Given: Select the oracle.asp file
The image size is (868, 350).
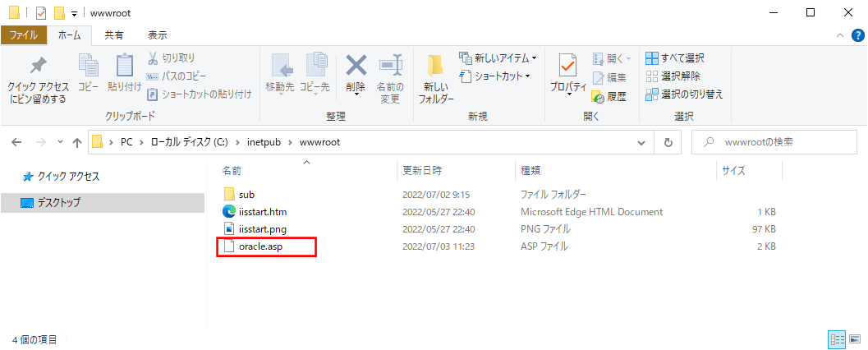Looking at the screenshot, I should (260, 246).
